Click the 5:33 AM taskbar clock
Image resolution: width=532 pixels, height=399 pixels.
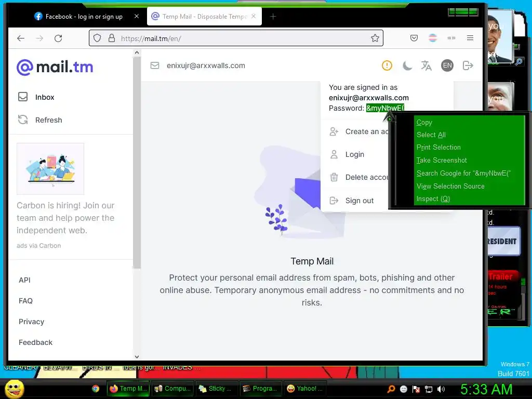[486, 389]
